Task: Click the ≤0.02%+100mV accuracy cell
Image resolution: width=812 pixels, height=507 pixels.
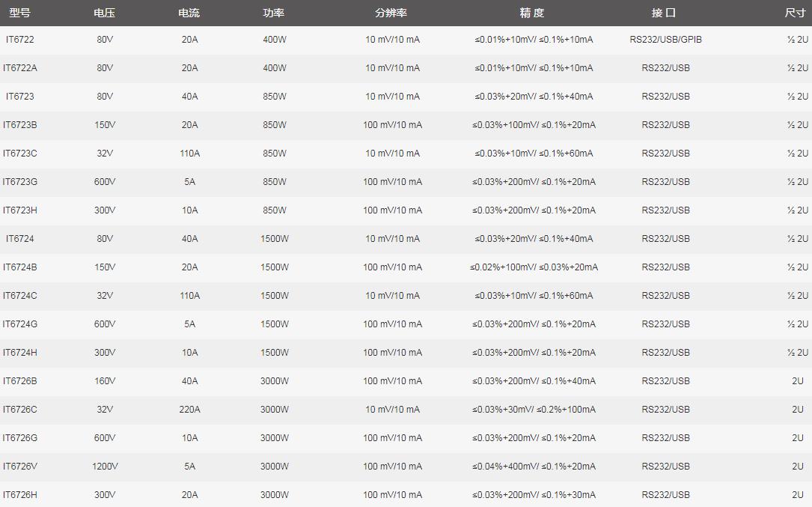Action: (x=534, y=267)
